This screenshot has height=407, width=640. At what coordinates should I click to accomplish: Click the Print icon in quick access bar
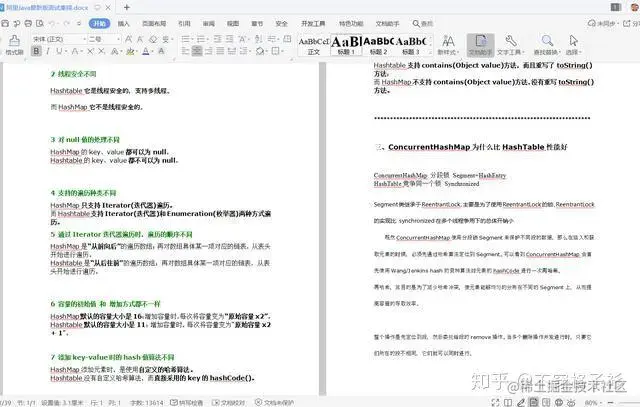click(28, 23)
